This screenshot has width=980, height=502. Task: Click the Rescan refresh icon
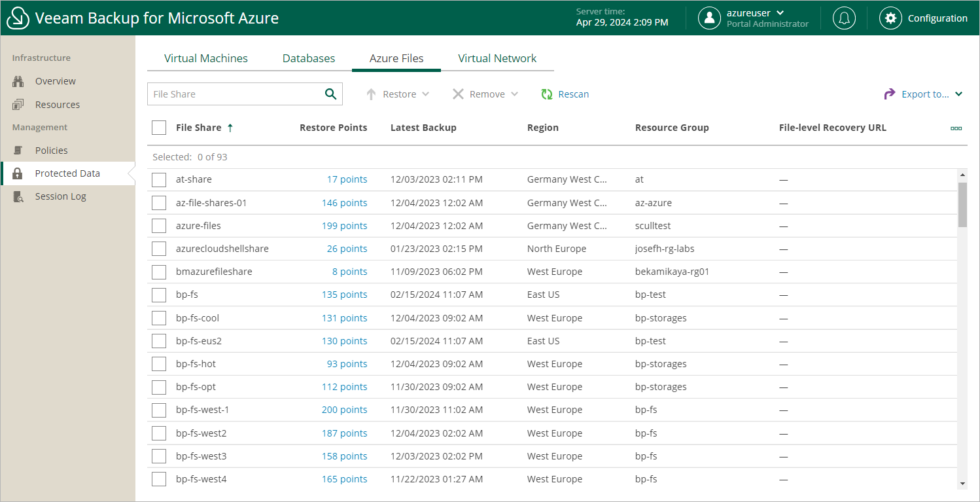pos(547,94)
